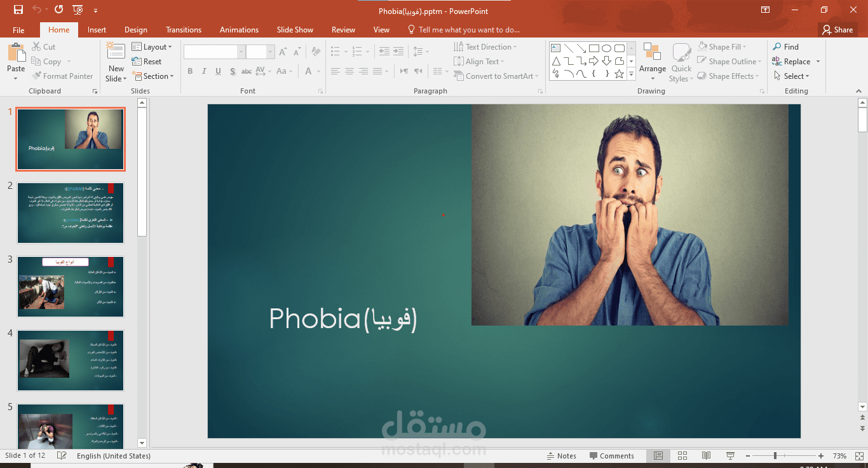
Task: Click the zoom in plus button
Action: (x=821, y=456)
